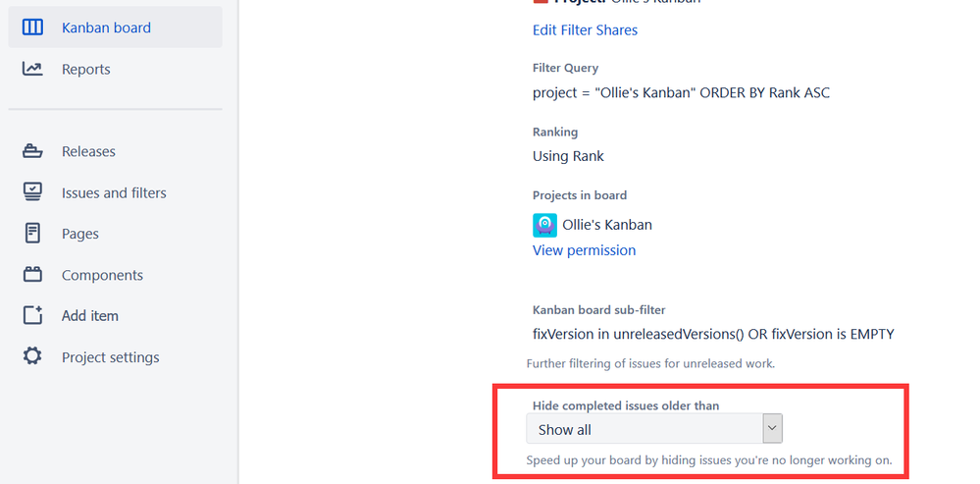Click the fixVersion sub-filter query text
Screen dimensions: 980x484
(x=713, y=334)
